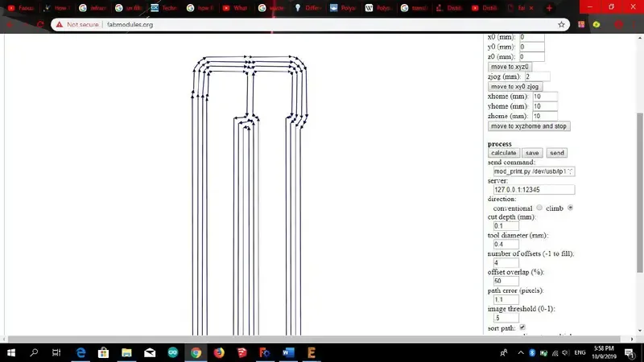Click the zjog (mm) input
Screen dimensions: 644x362
[537, 76]
